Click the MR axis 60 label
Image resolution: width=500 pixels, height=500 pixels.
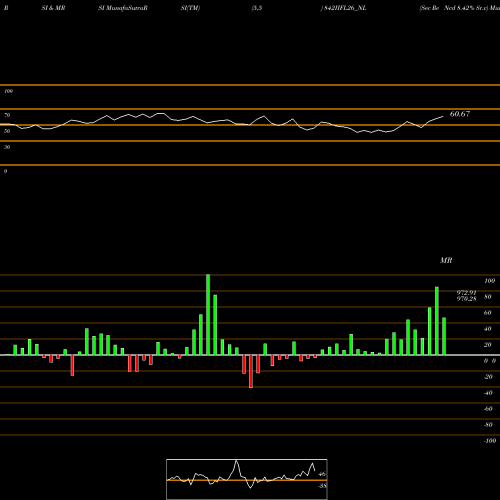pos(488,313)
